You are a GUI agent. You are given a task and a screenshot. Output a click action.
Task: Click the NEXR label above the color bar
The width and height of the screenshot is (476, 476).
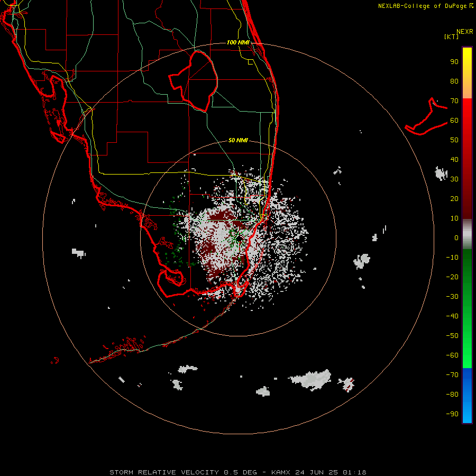coord(465,32)
